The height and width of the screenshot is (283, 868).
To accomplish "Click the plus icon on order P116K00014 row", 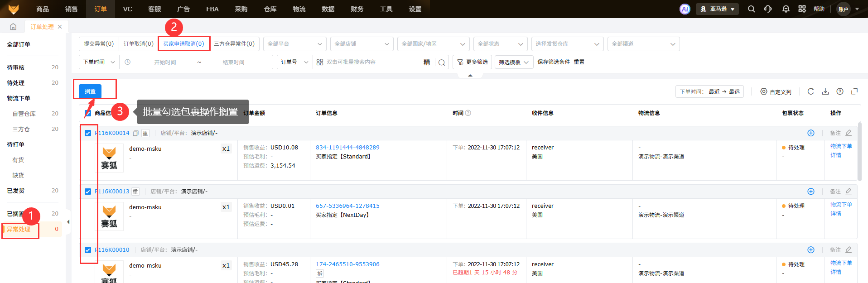I will pos(810,133).
